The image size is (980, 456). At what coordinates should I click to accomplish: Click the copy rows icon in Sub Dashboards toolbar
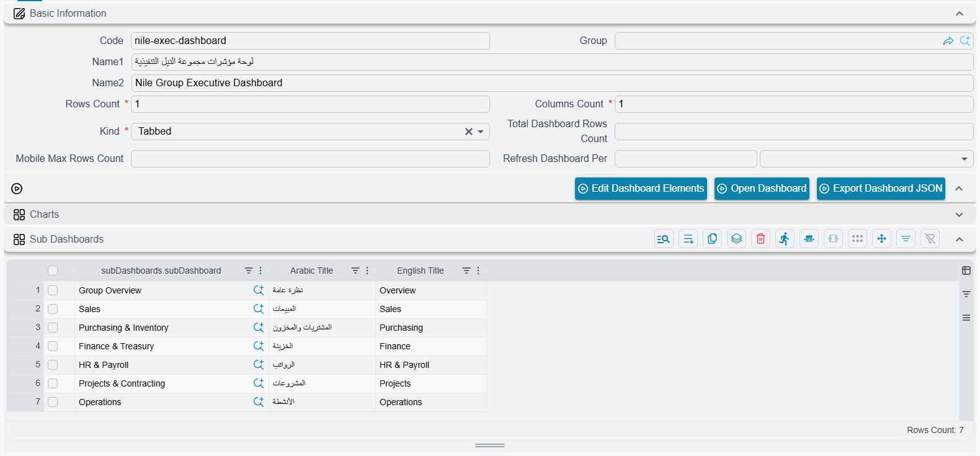(712, 239)
